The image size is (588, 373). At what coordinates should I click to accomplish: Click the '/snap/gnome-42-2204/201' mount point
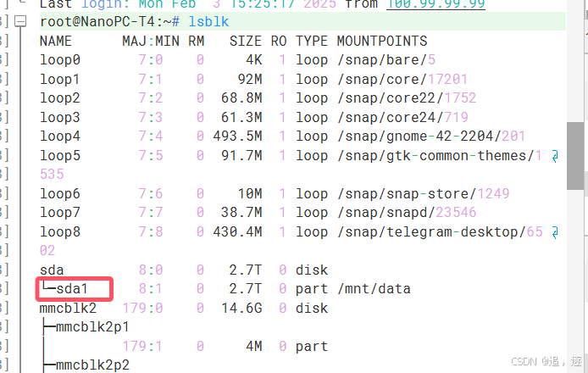(431, 136)
